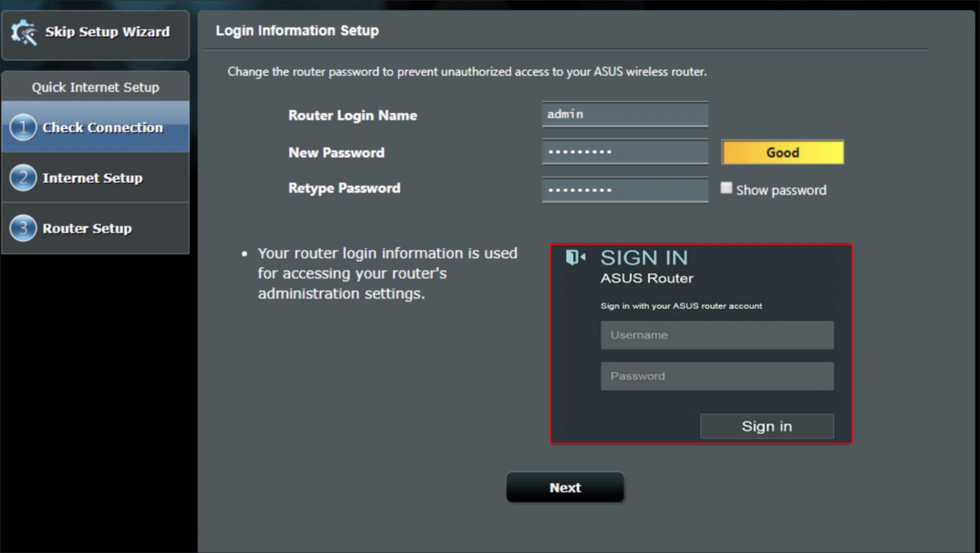980x553 pixels.
Task: Click the Username field in the SIGN IN panel
Action: [x=716, y=335]
